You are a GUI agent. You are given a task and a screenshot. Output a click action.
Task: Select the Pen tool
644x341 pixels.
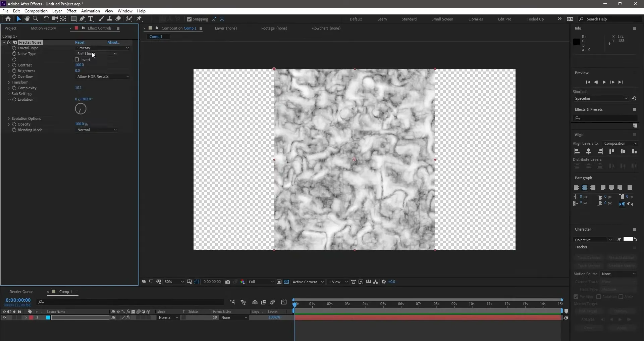(82, 19)
